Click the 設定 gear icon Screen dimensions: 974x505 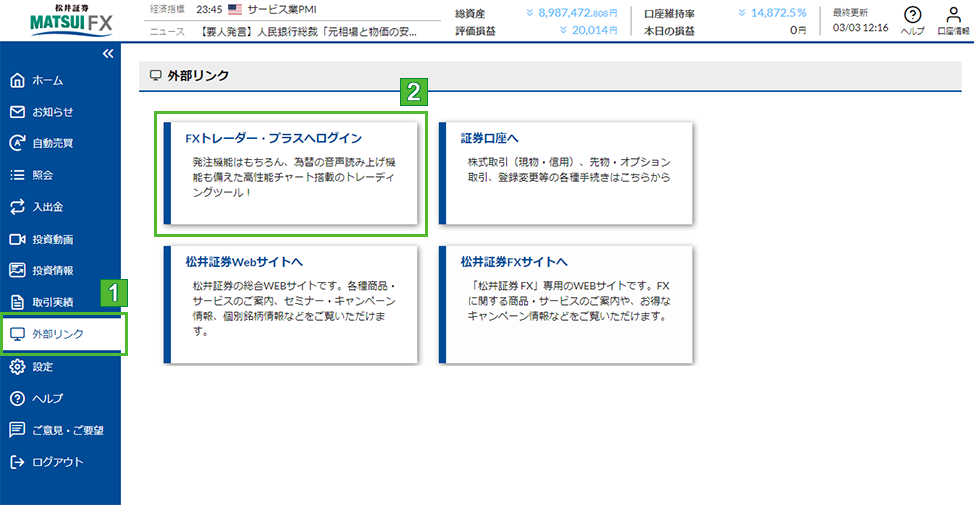coord(17,366)
